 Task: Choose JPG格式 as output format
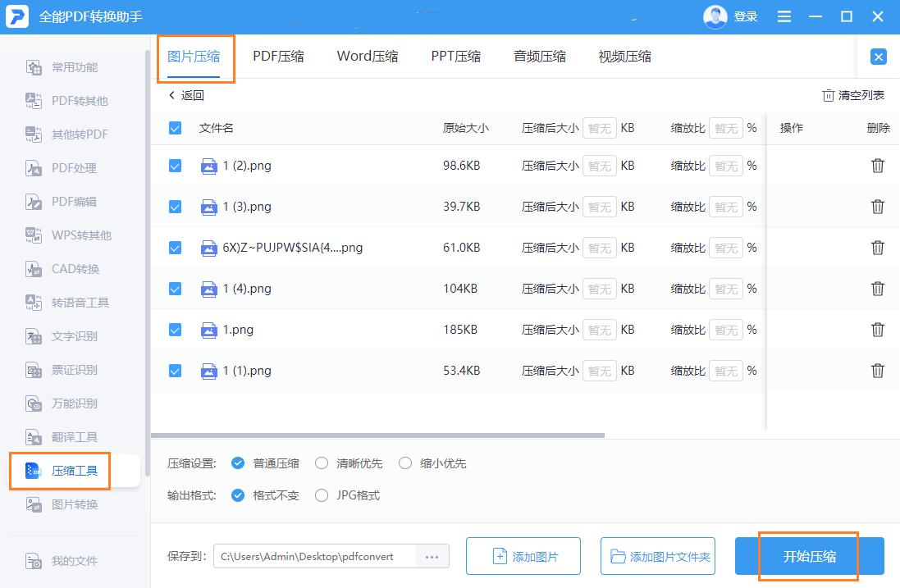point(322,495)
